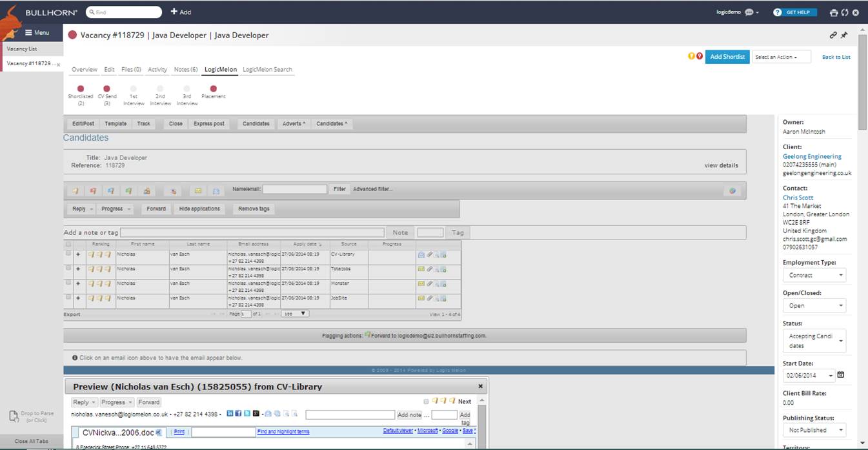This screenshot has height=450, width=868.
Task: Tick the checkbox beside Next in preview
Action: tap(426, 402)
